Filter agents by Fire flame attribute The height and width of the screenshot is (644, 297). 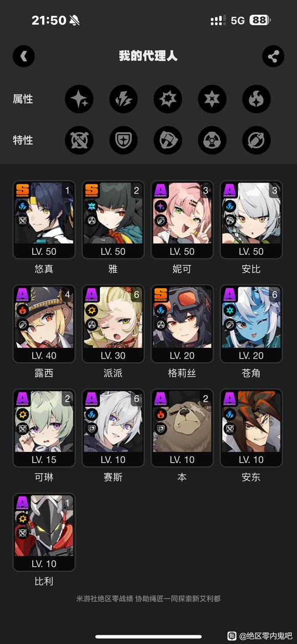[x=257, y=99]
